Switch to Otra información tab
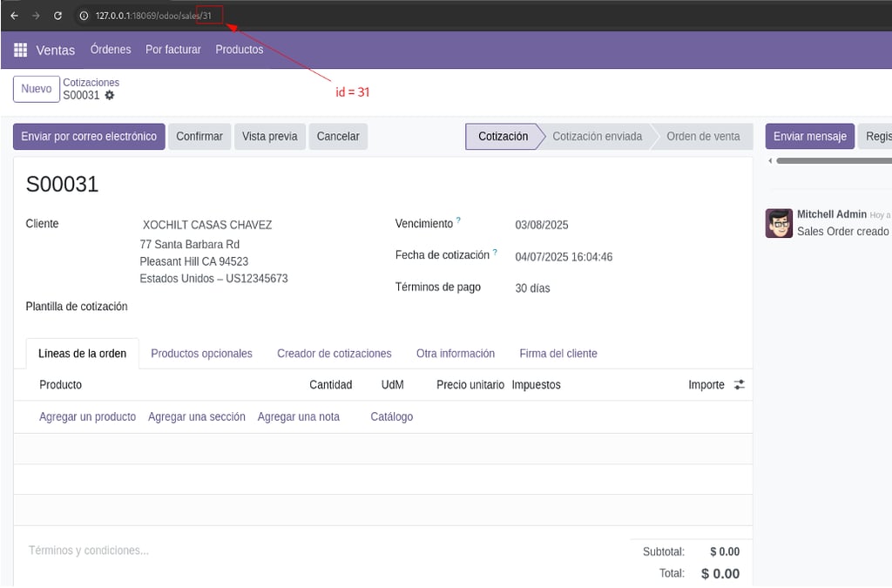 click(x=455, y=353)
